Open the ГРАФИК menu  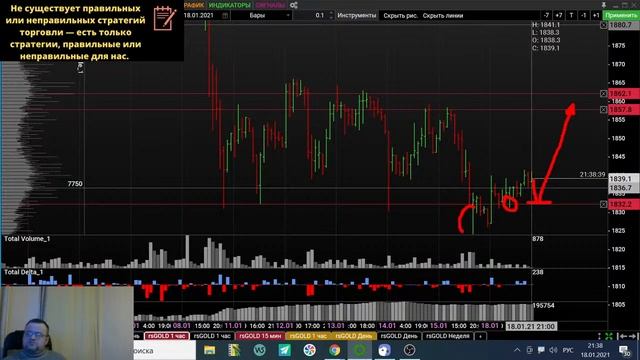point(194,5)
